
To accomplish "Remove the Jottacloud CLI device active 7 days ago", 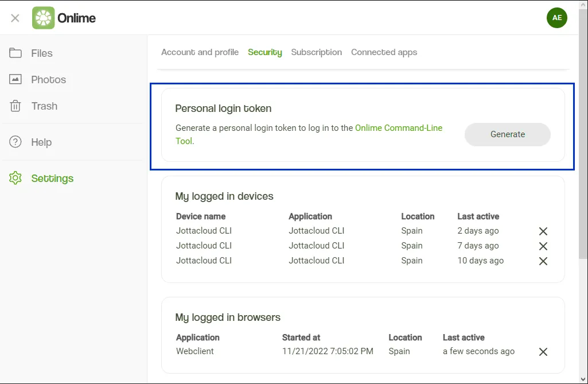I will click(543, 246).
